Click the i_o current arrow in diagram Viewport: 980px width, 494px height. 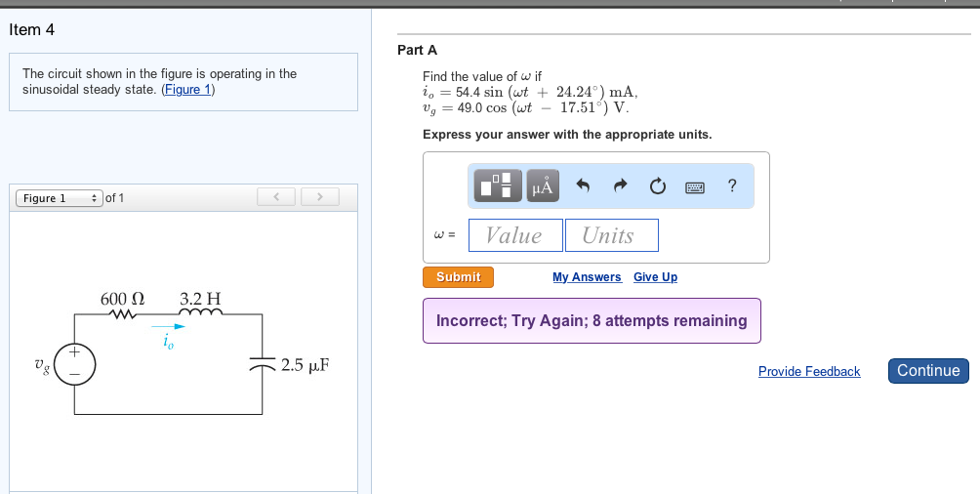coord(168,326)
